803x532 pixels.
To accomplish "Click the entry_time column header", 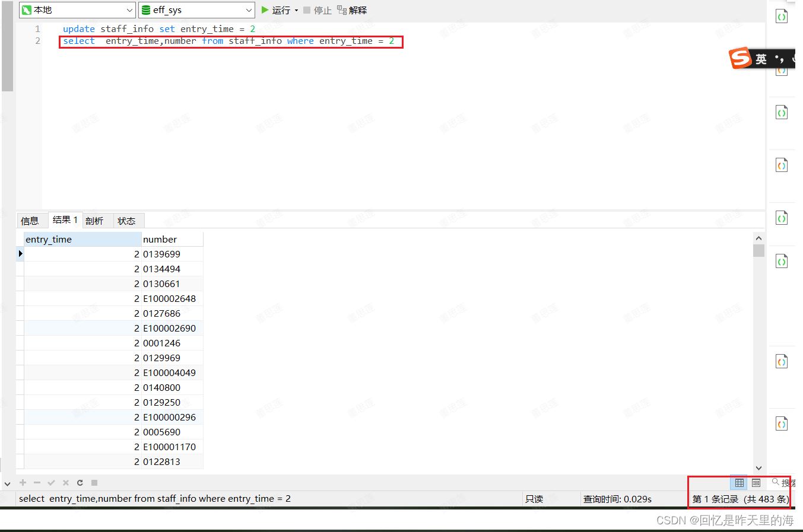I will click(x=82, y=239).
